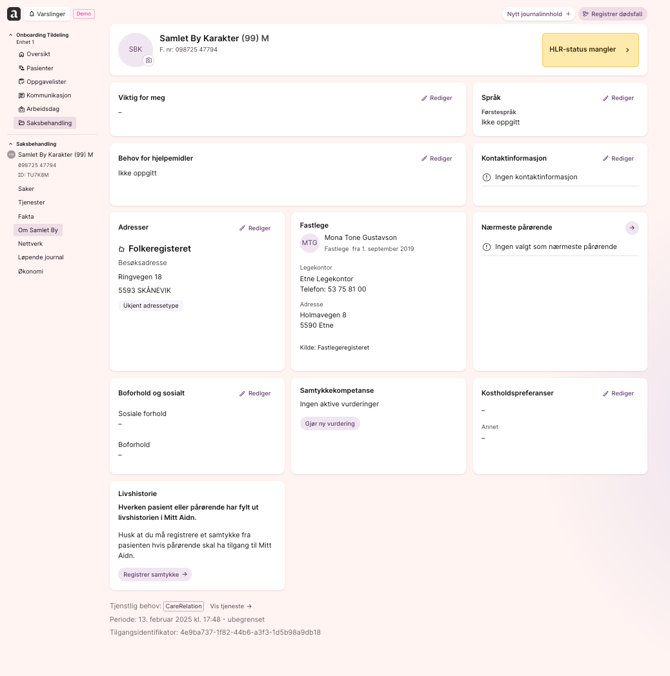Expand the HLR-status mangler banner

[x=590, y=50]
